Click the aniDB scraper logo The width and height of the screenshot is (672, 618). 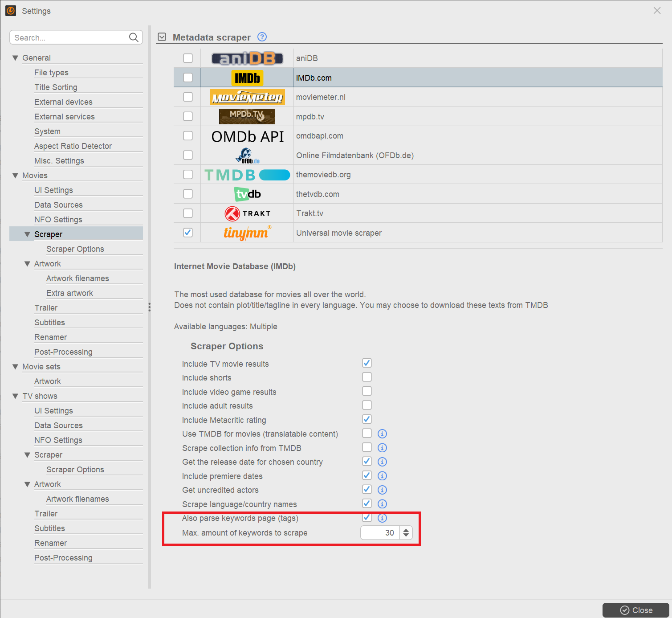tap(247, 58)
